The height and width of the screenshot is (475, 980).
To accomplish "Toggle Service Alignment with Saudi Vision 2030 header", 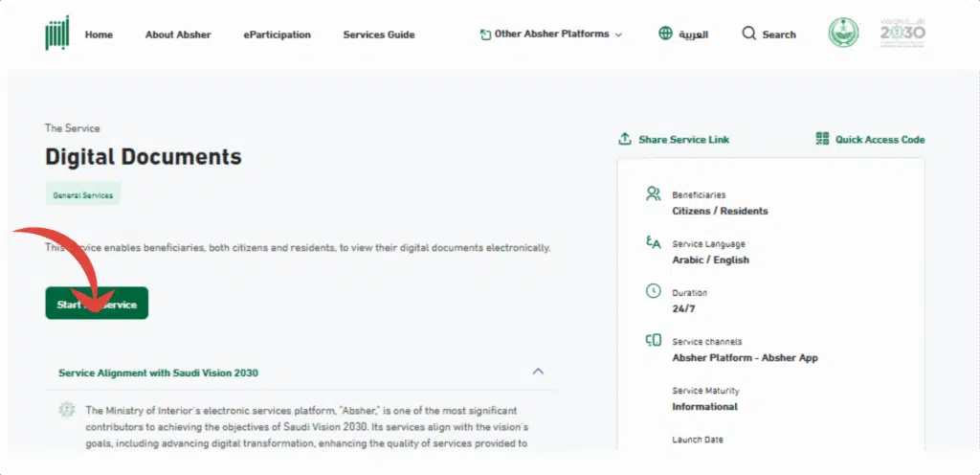I will tap(158, 373).
